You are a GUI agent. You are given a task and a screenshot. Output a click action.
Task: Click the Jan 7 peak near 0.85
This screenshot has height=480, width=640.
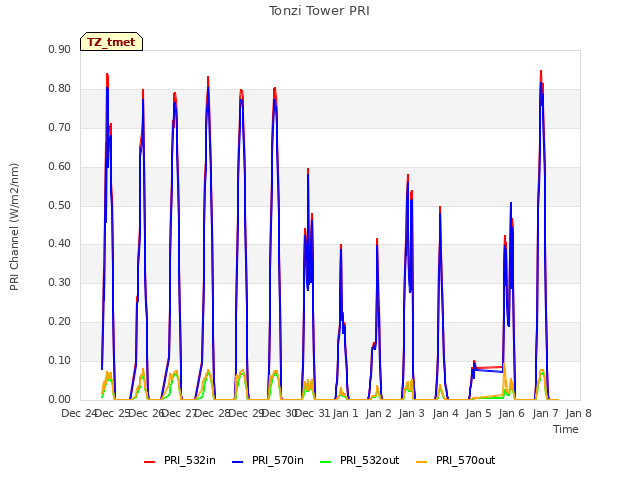(541, 71)
